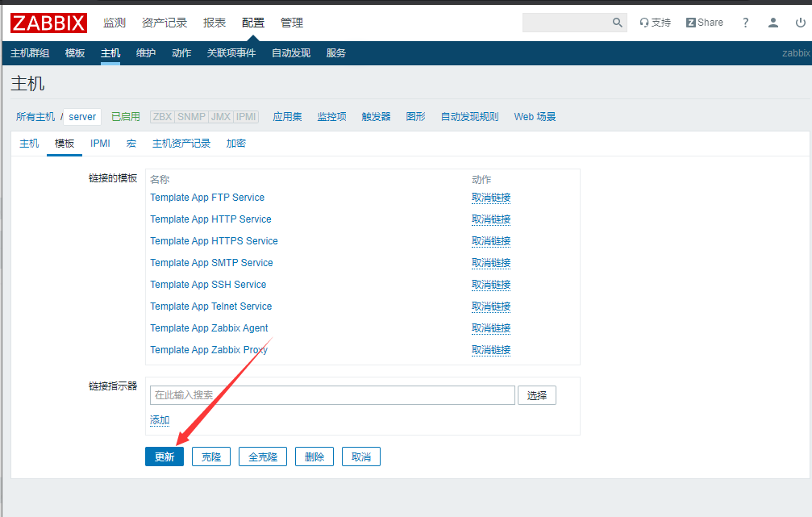Click the JMX availability badge

click(221, 117)
